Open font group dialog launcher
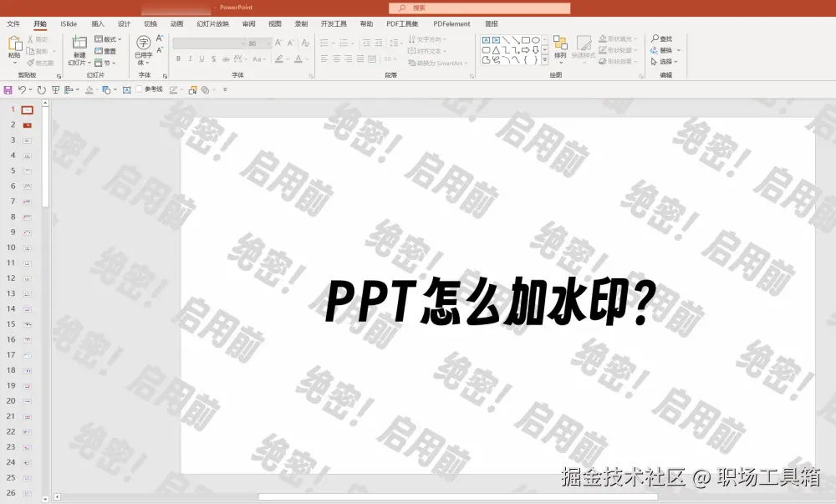836x504 pixels. click(x=311, y=76)
